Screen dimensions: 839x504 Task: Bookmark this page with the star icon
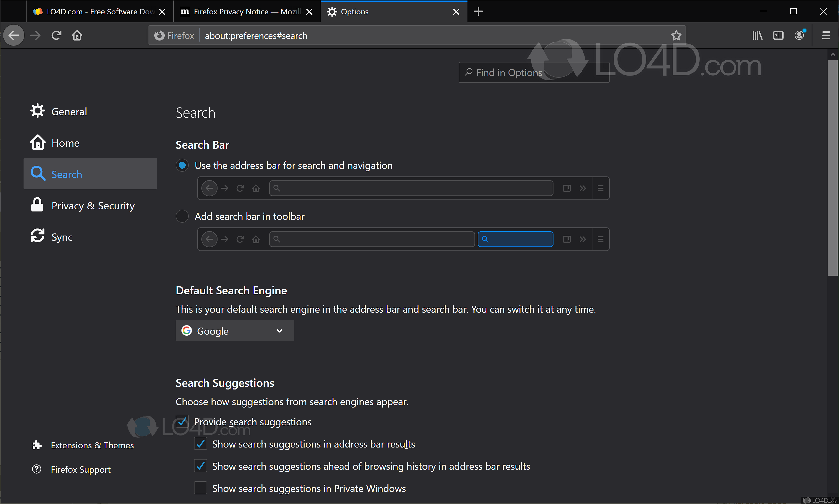point(676,35)
